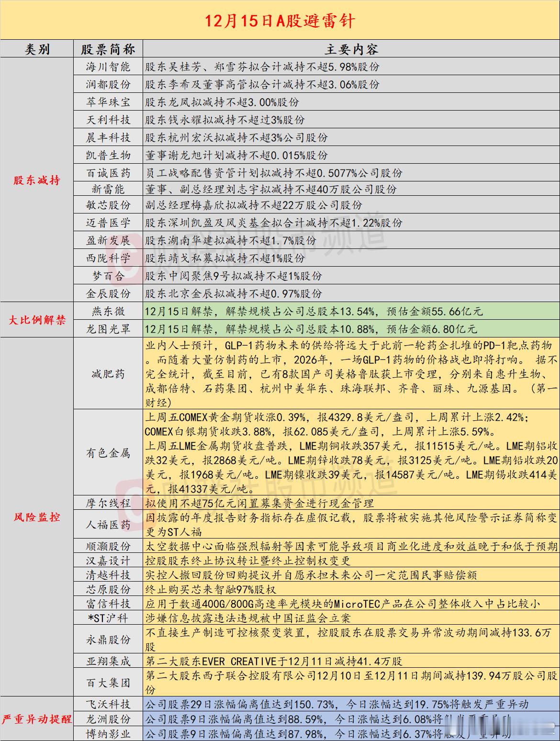This screenshot has height=741, width=560.
Task: Click the '有色金属' topic cell
Action: coord(108,453)
